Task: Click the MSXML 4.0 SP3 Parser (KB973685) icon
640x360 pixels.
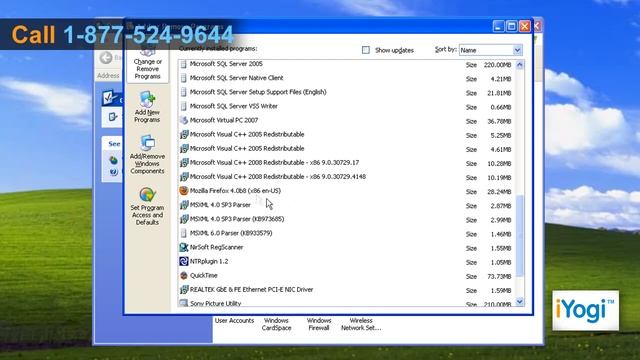Action: point(184,219)
